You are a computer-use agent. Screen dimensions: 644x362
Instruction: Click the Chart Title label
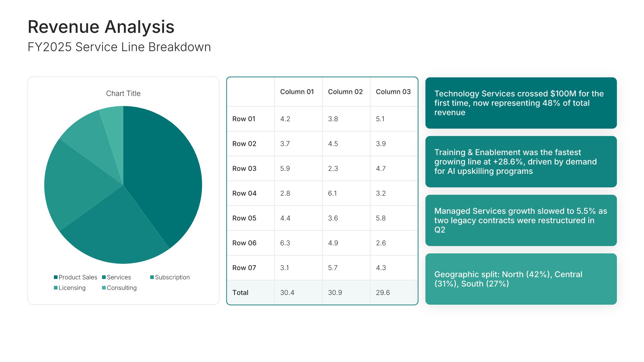click(123, 94)
